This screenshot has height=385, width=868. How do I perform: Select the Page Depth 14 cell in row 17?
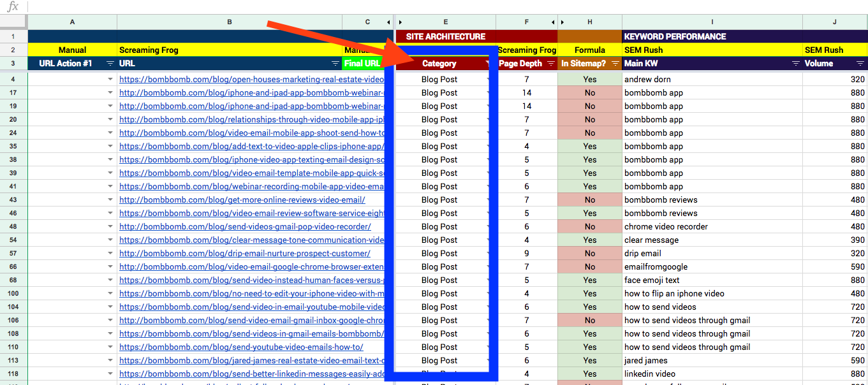pos(527,93)
